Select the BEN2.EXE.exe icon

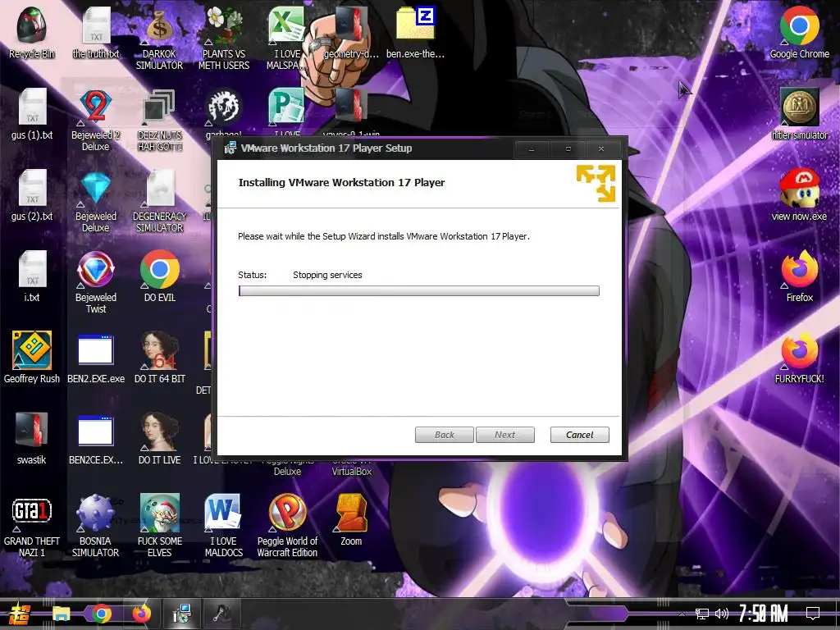pos(96,358)
